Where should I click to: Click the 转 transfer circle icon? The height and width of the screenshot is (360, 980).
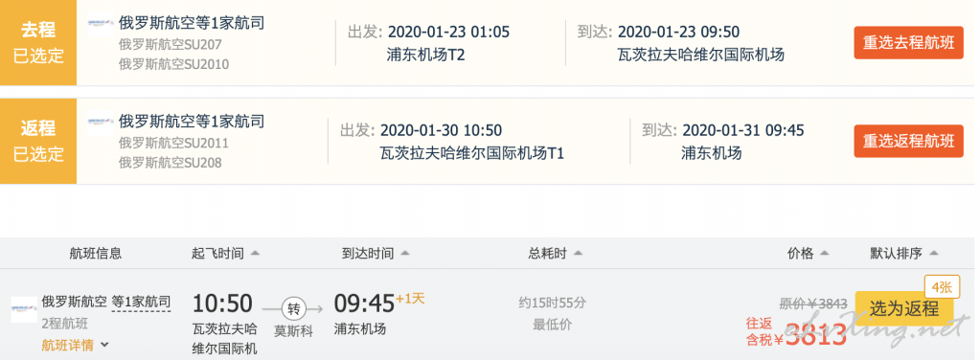coord(292,308)
